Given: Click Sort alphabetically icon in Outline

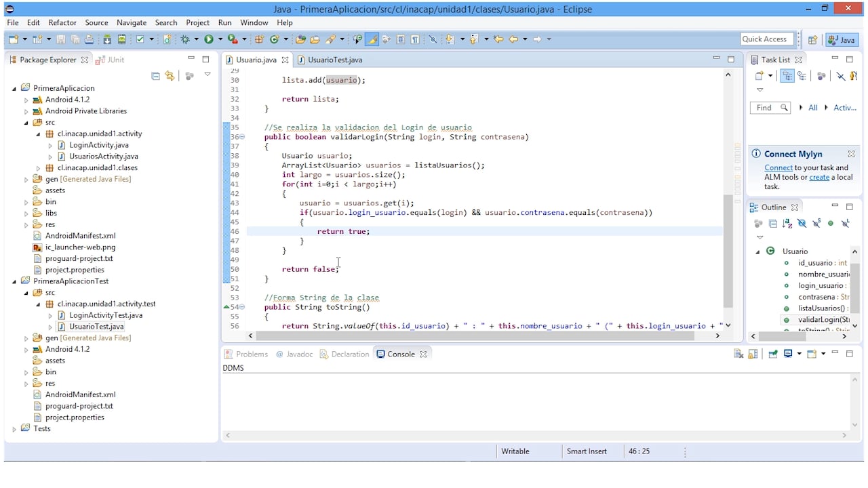Looking at the screenshot, I should [787, 223].
